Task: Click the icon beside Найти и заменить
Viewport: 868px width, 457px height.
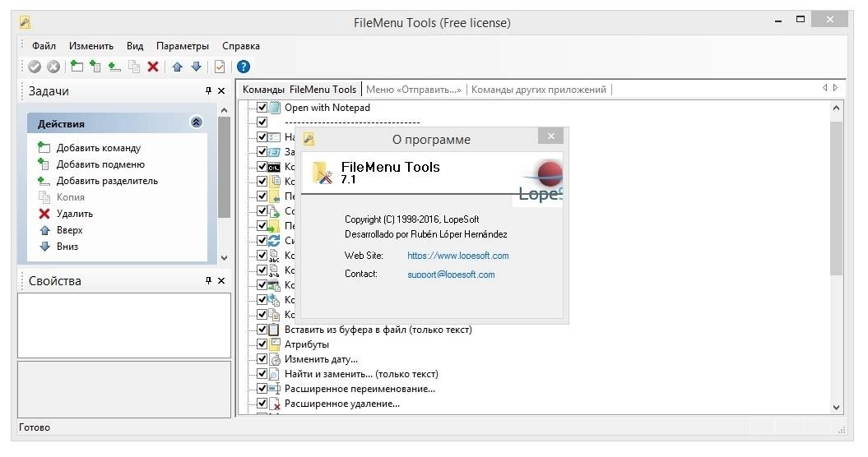Action: tap(274, 374)
